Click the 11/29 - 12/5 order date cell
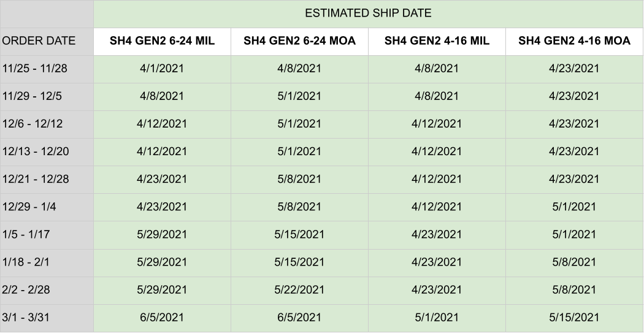This screenshot has height=333, width=644. point(47,97)
